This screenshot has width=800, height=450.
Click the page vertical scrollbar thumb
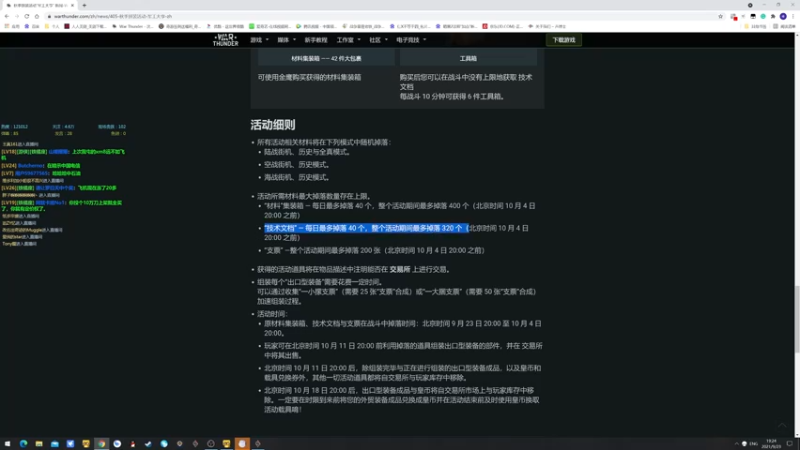pos(796,319)
